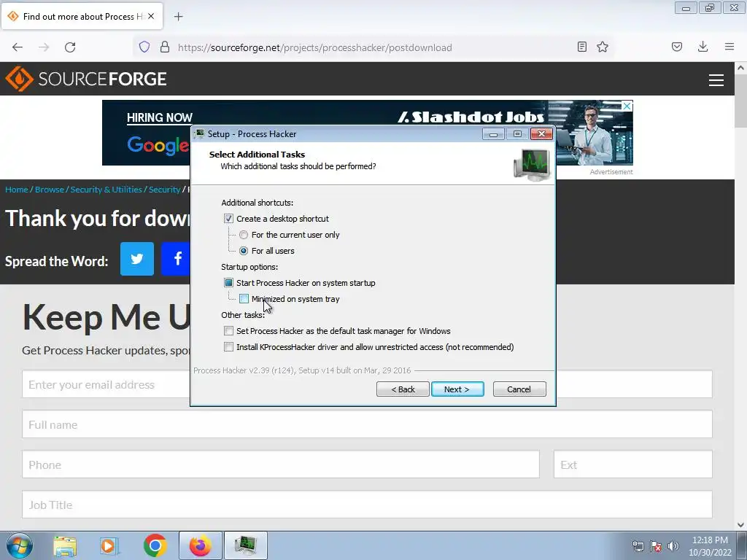Open the Pocket save icon
This screenshot has height=560, width=747.
[676, 47]
